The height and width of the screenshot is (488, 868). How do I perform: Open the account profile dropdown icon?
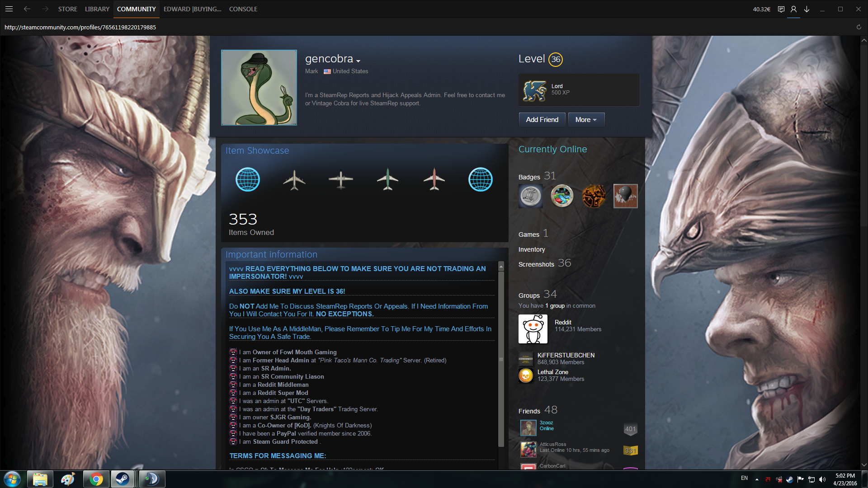pyautogui.click(x=793, y=9)
